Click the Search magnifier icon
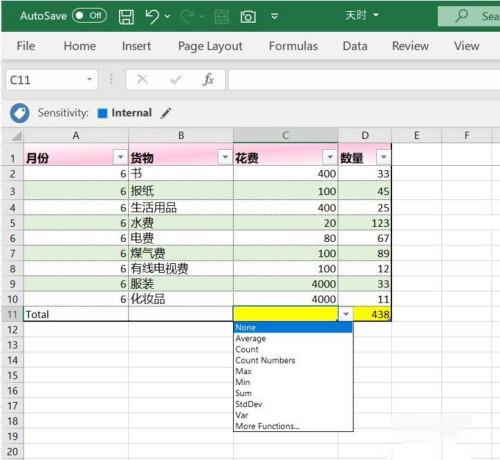The image size is (500, 460). [462, 16]
